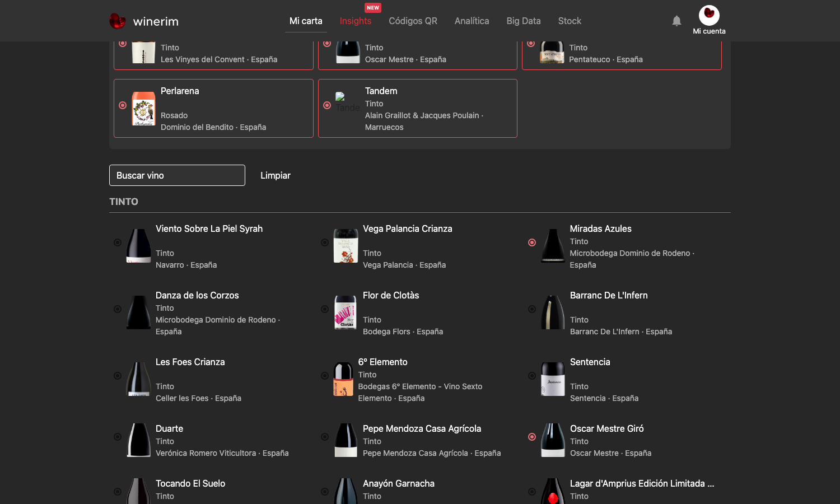
Task: Click the Limpiar button
Action: pyautogui.click(x=276, y=175)
